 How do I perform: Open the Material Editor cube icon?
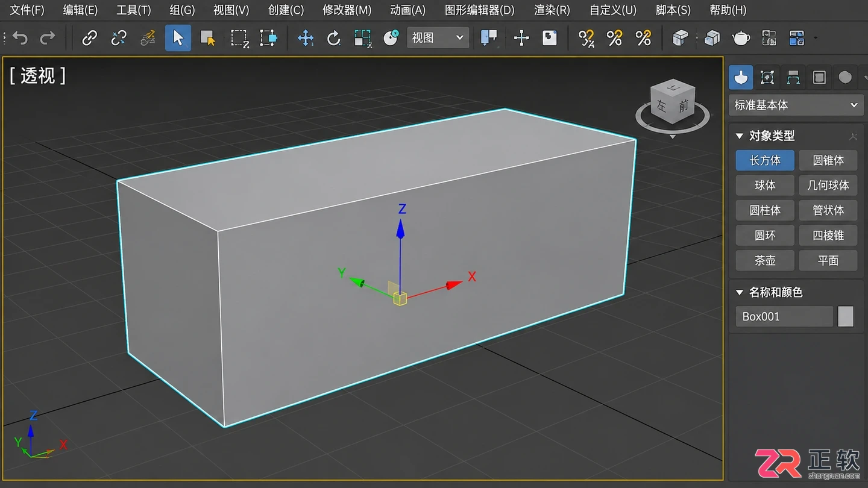coord(680,38)
